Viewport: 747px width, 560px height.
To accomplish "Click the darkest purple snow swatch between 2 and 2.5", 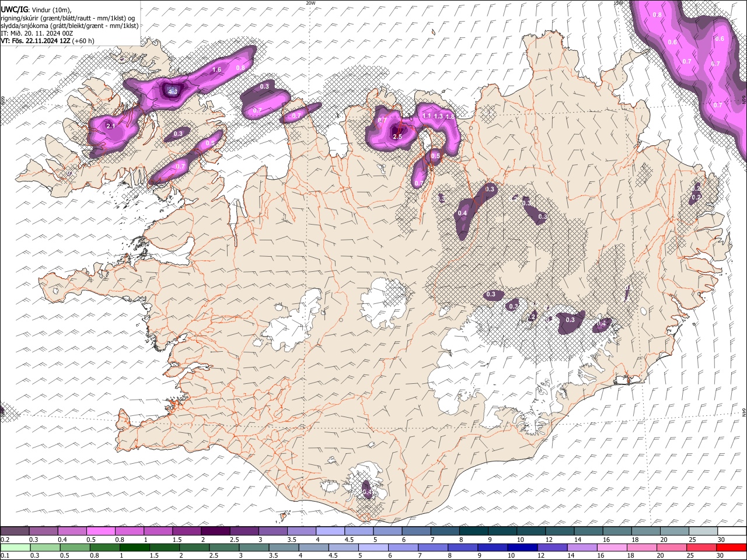I will coord(215,531).
